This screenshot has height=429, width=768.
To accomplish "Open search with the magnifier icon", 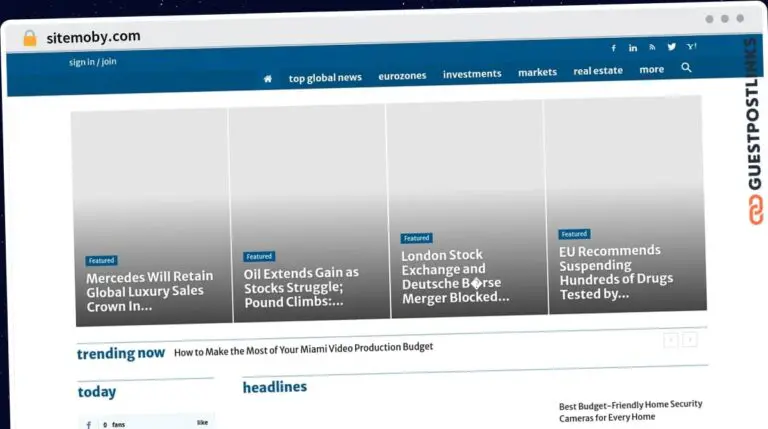I will point(686,68).
